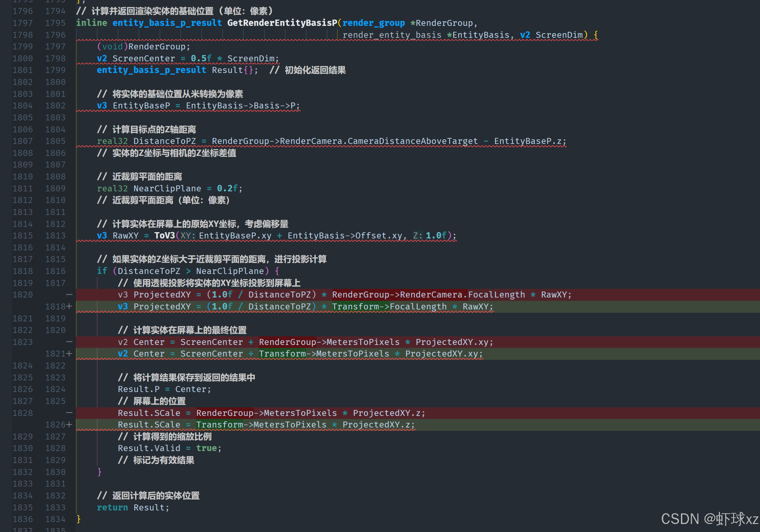This screenshot has height=532, width=760.
Task: Click the CameraDistanceAboveTarget member
Action: (412, 141)
